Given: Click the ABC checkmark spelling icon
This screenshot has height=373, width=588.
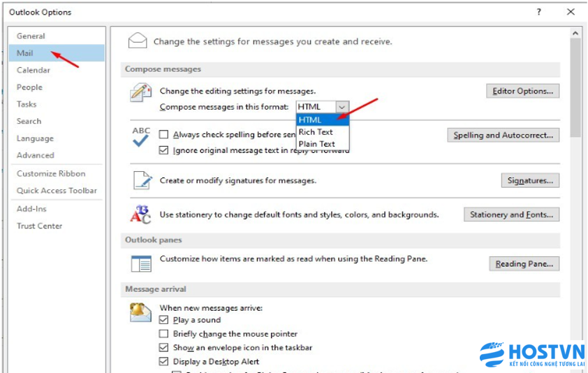Looking at the screenshot, I should [x=140, y=136].
